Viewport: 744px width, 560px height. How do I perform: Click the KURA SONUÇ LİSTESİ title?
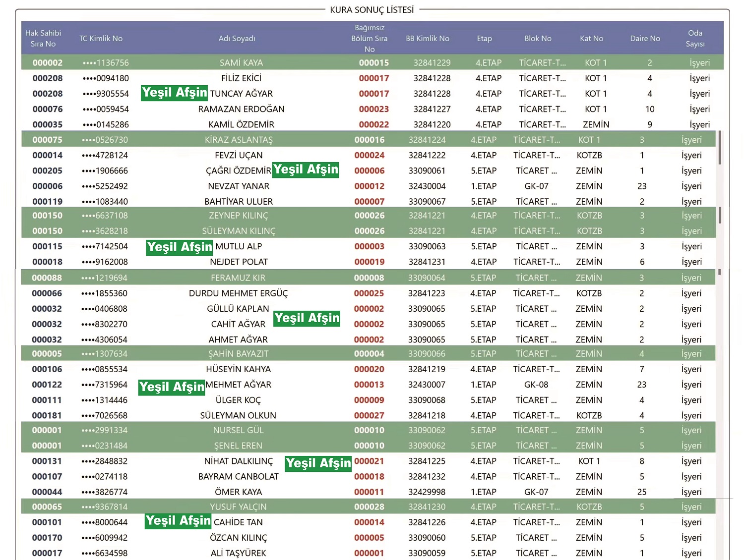coord(372,10)
